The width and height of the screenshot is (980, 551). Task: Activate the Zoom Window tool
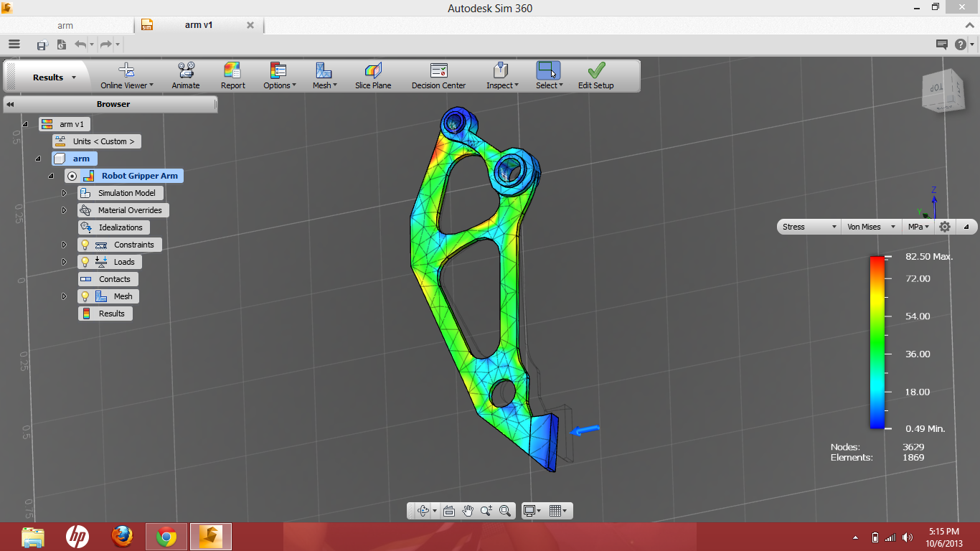coord(505,511)
